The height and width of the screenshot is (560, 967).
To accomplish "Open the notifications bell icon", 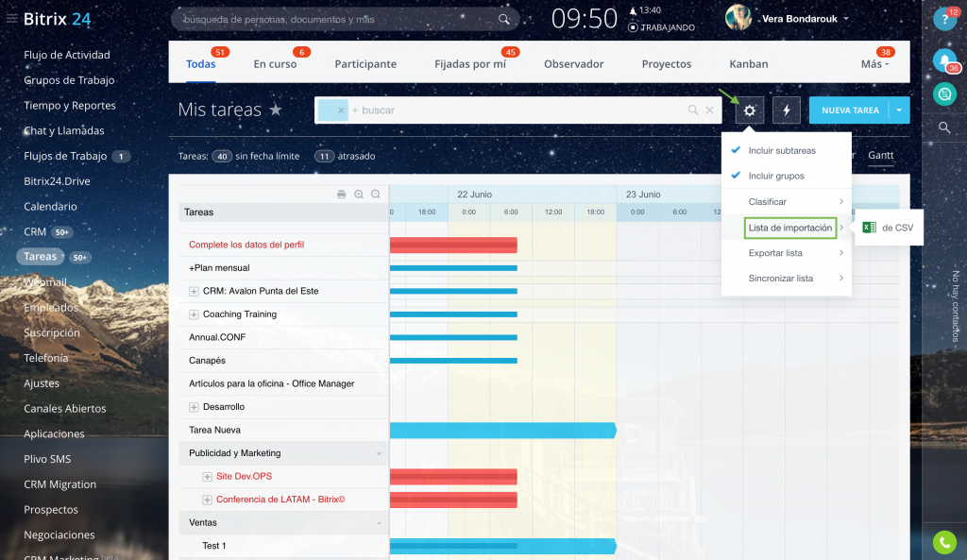I will pos(944,60).
